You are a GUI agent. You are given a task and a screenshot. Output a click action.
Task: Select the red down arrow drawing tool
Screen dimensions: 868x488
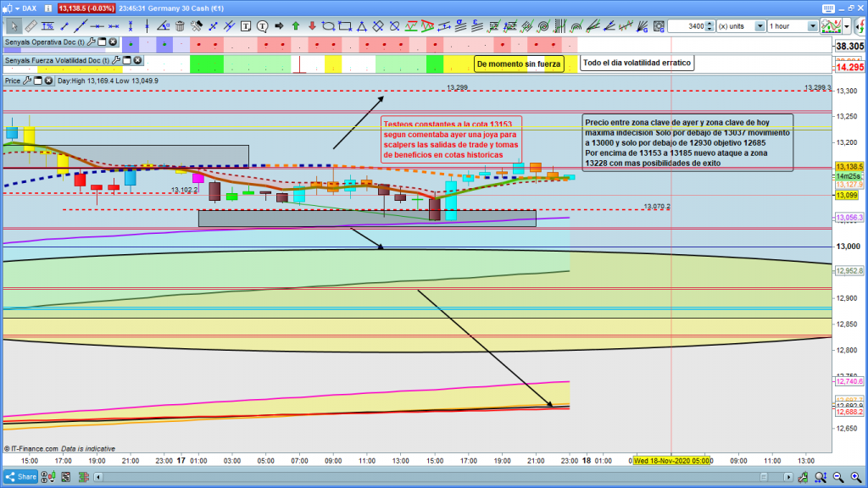[x=312, y=26]
